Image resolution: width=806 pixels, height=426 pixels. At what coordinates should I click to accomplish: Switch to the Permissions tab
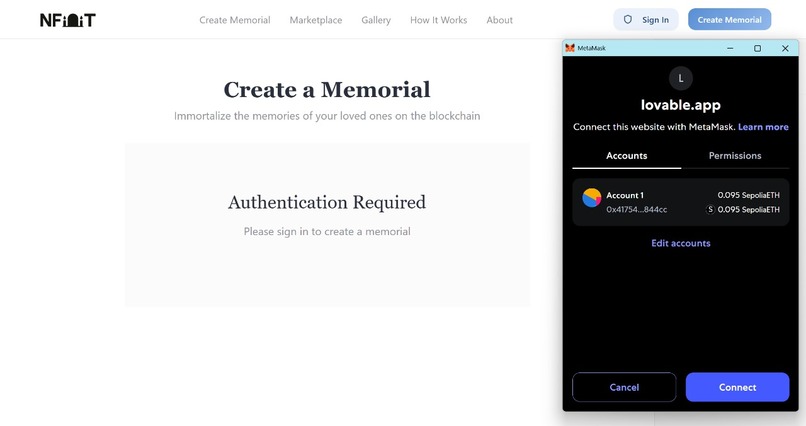point(735,156)
